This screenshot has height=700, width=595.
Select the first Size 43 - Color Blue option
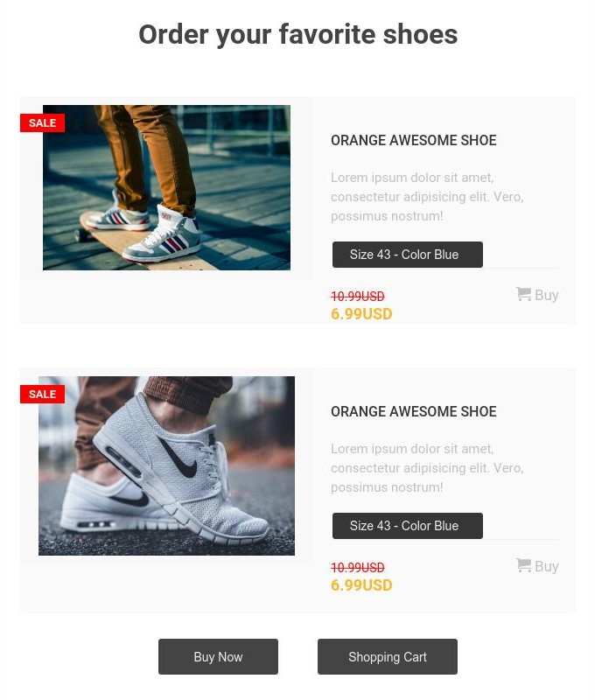pos(408,255)
